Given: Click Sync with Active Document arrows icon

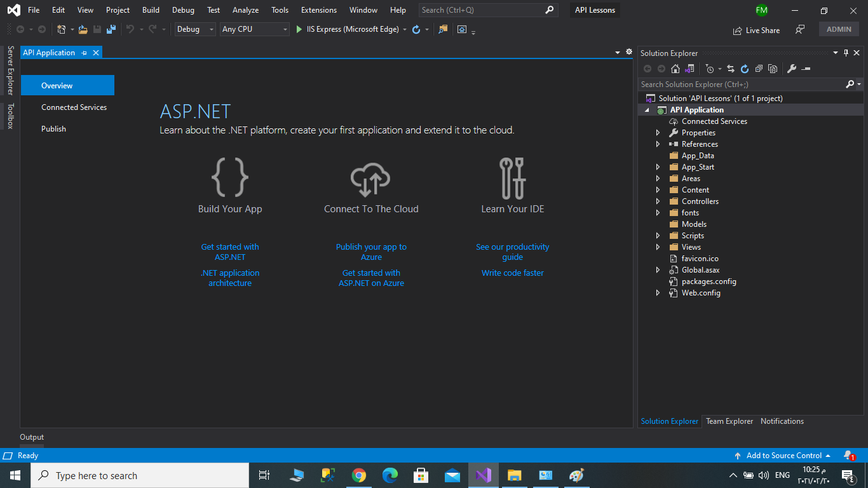Looking at the screenshot, I should (731, 69).
